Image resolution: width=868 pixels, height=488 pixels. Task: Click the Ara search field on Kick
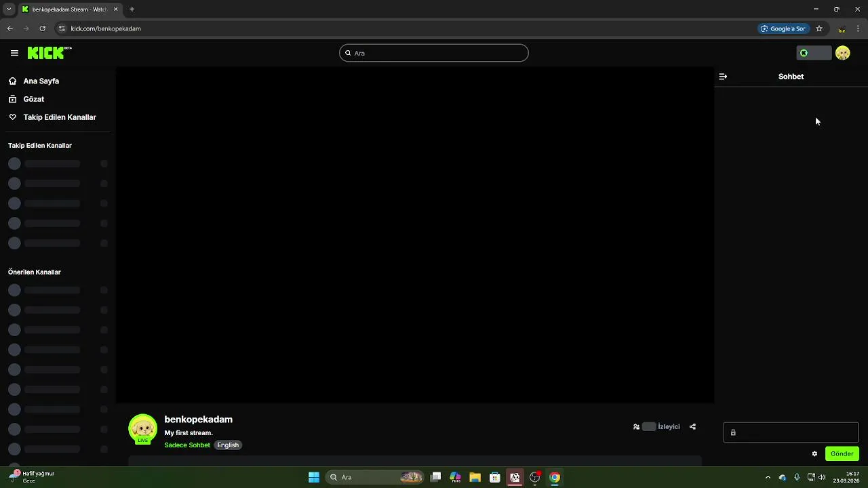click(x=434, y=53)
